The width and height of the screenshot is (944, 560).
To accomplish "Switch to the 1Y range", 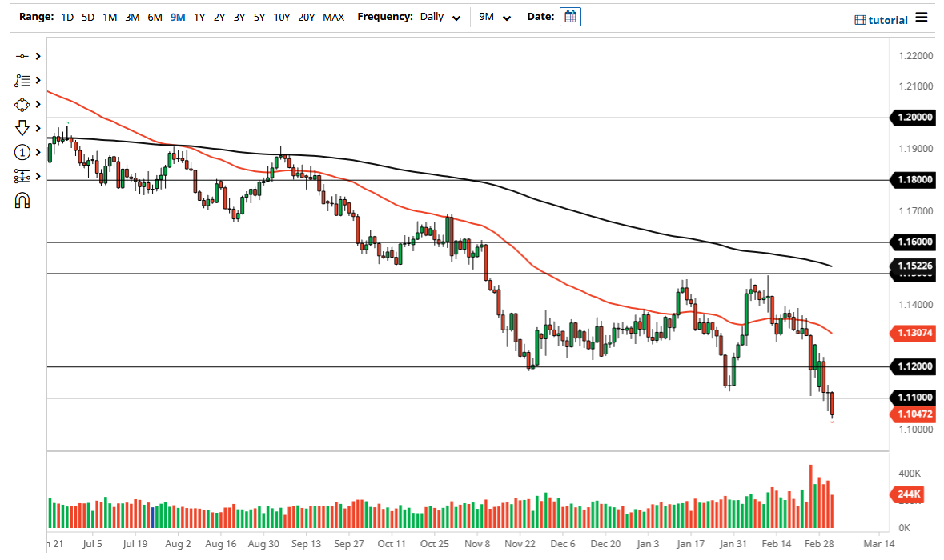I will 199,17.
